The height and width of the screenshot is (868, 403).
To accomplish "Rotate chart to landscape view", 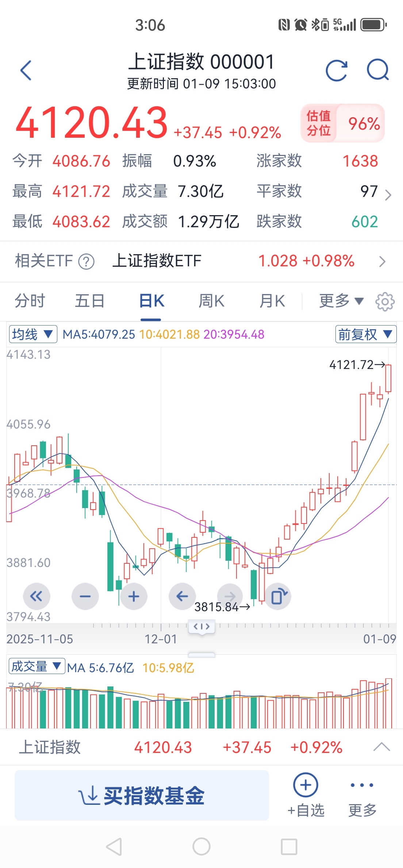I will (x=279, y=597).
